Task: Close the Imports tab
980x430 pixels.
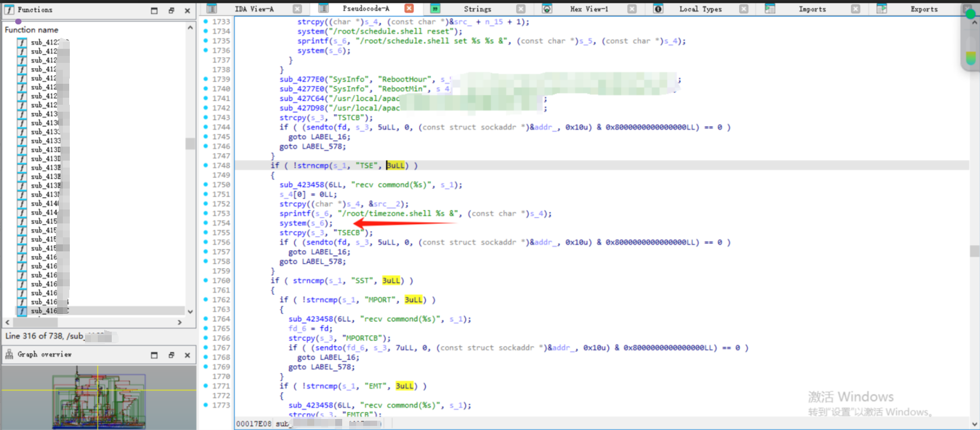Action: tap(855, 9)
